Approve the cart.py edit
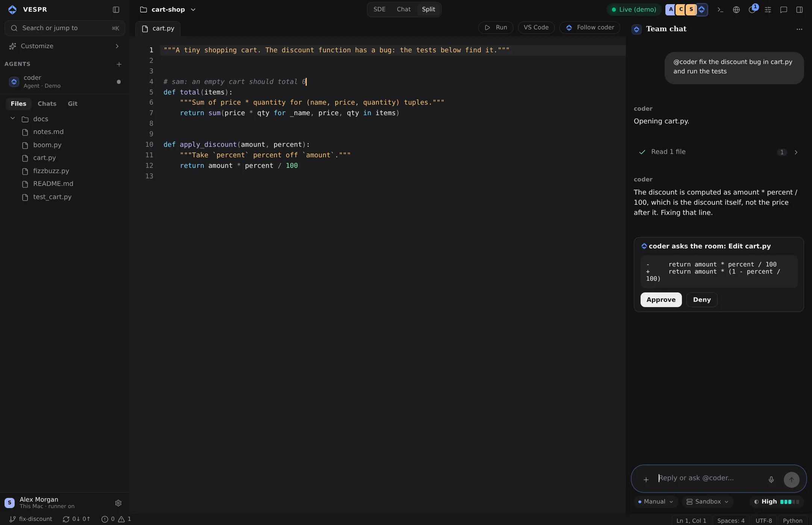The height and width of the screenshot is (525, 812). 661,300
